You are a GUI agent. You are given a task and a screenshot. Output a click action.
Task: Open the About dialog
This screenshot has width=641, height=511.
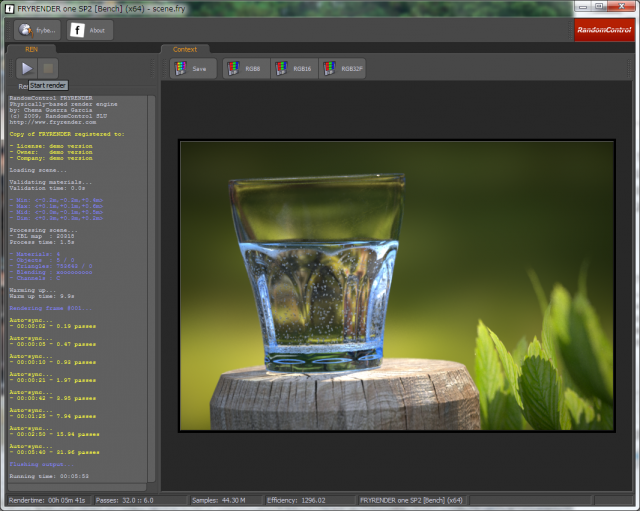click(90, 30)
